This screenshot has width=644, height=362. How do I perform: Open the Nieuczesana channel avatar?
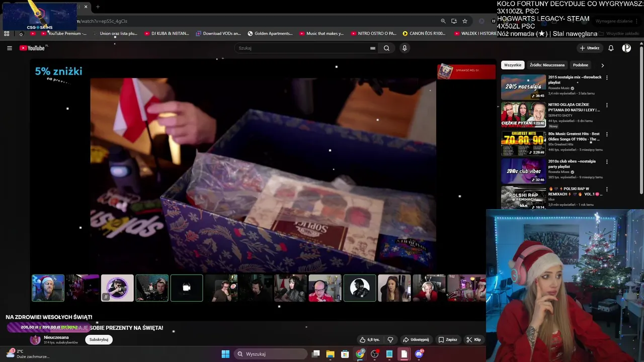click(x=35, y=340)
